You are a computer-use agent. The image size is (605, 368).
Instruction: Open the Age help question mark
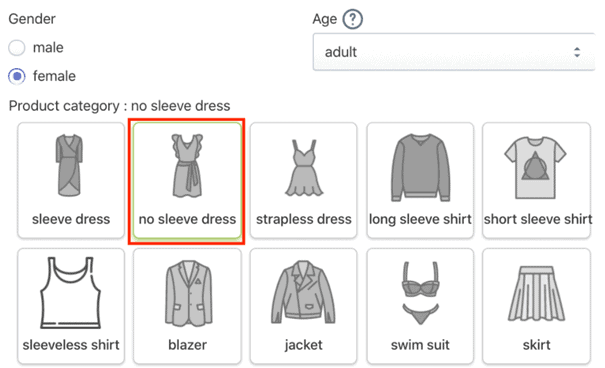coord(353,19)
